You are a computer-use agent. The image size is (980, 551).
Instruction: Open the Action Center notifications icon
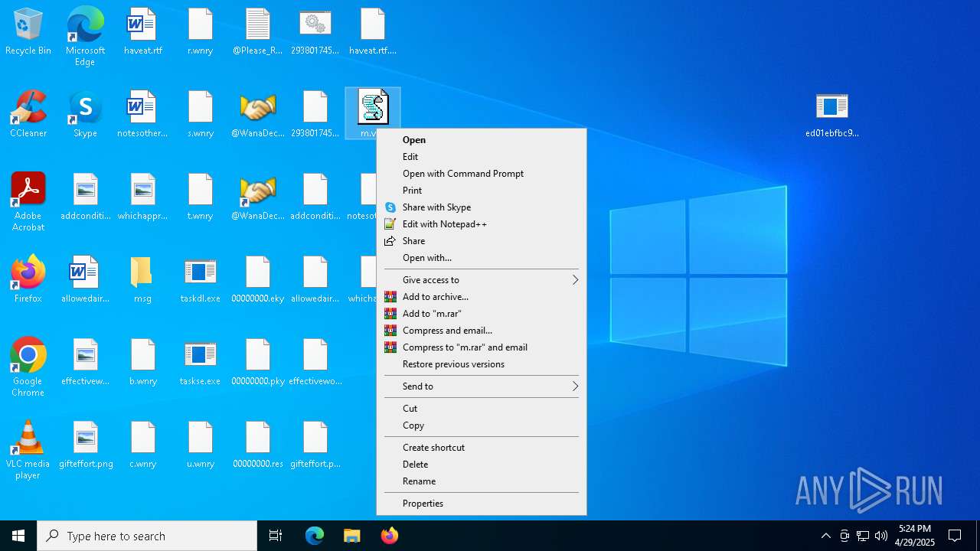955,536
